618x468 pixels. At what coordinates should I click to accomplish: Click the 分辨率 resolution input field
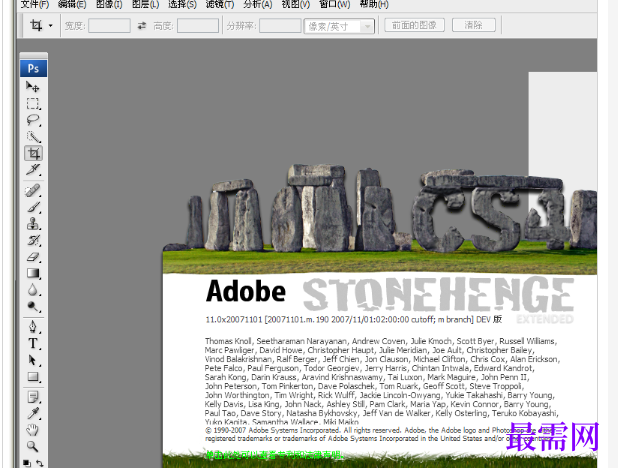pyautogui.click(x=280, y=26)
